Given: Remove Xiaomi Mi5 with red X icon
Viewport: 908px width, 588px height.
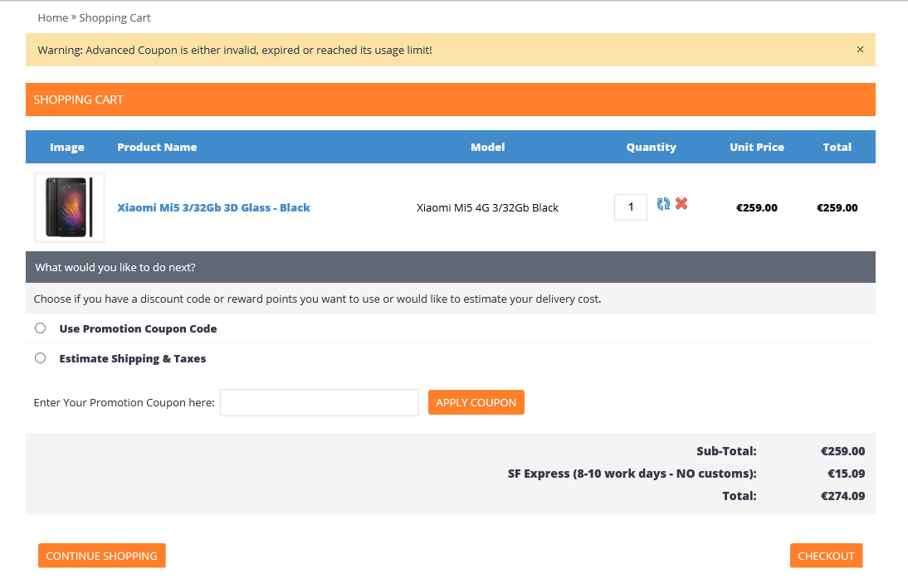Looking at the screenshot, I should 681,204.
